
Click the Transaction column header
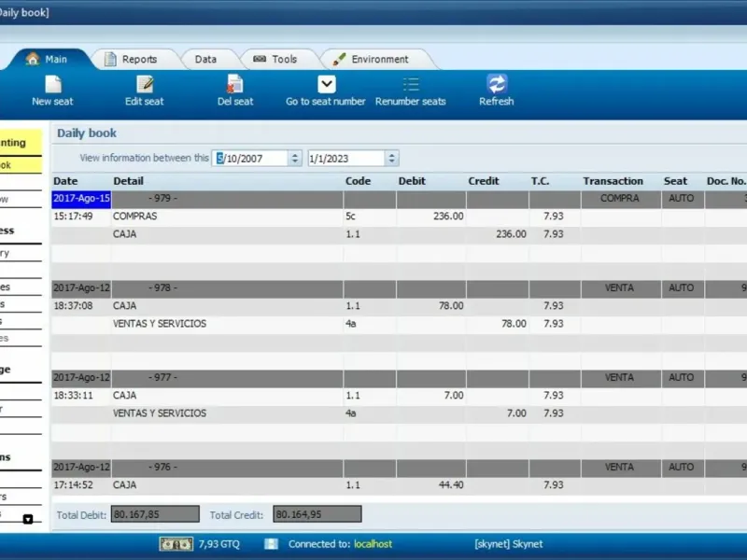pyautogui.click(x=613, y=181)
